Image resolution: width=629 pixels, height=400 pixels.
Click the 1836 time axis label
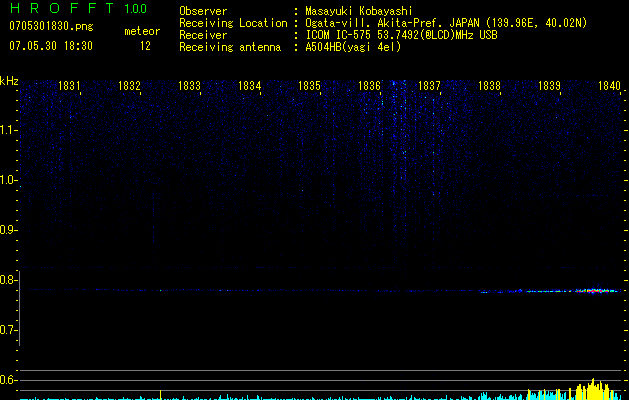tap(369, 85)
